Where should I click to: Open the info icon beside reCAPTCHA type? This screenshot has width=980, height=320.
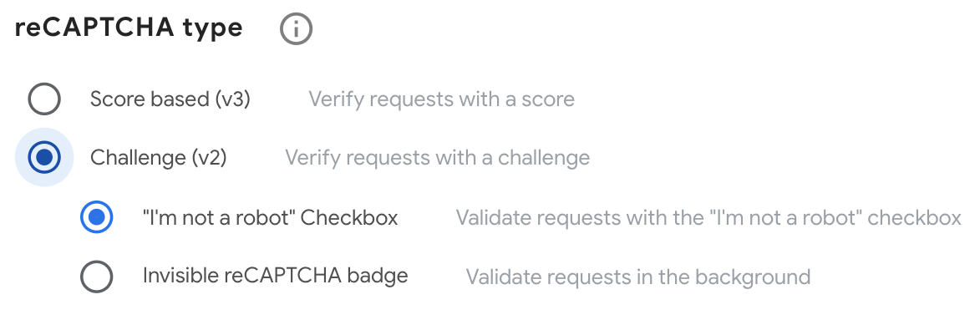click(296, 28)
